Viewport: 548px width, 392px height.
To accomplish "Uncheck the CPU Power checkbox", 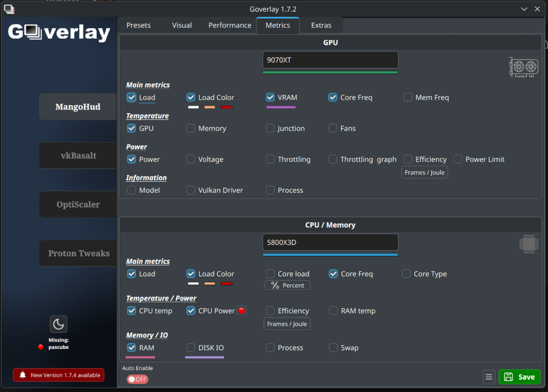I will click(191, 311).
